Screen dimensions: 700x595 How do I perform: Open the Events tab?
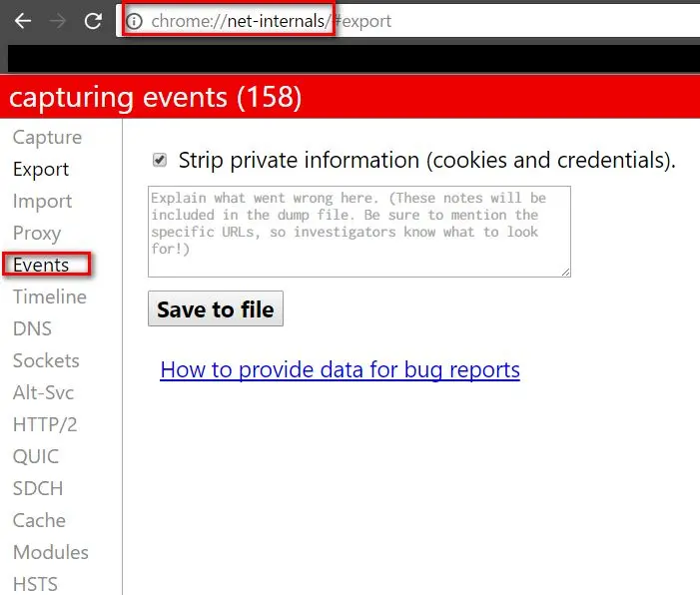tap(41, 266)
